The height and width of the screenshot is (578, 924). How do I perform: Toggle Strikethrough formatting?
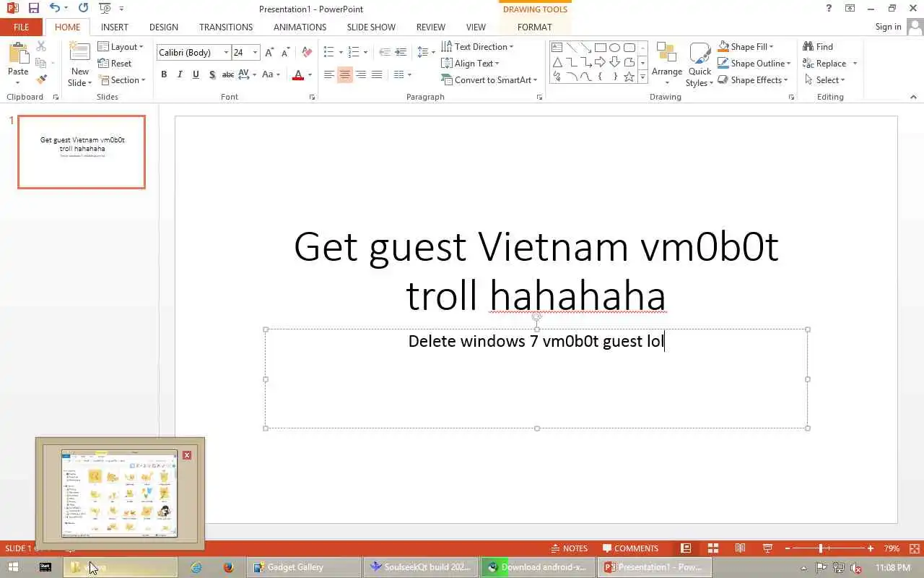227,74
